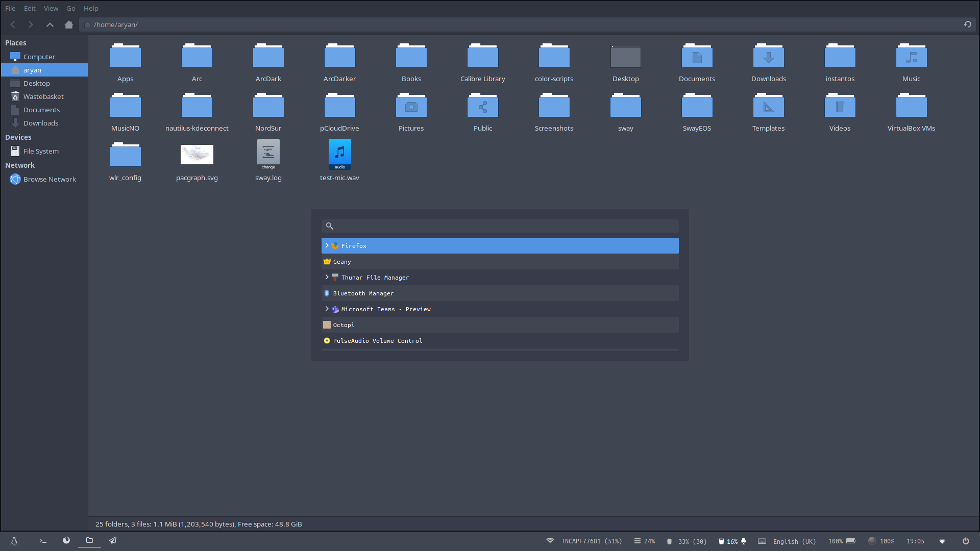Click the network browse icon in sidebar
Screen dimensions: 980x551
(15, 178)
